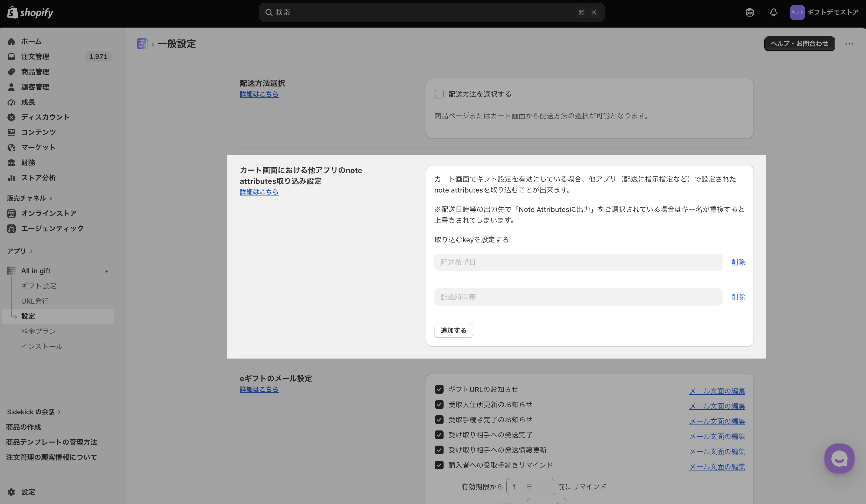The width and height of the screenshot is (866, 504).
Task: Select 設定 under All in gift
Action: coord(58,316)
